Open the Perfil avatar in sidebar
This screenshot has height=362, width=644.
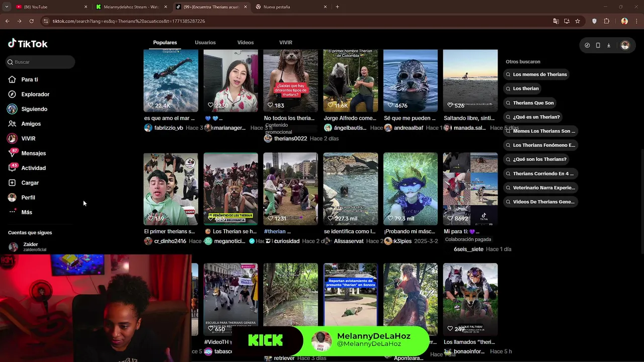click(12, 198)
